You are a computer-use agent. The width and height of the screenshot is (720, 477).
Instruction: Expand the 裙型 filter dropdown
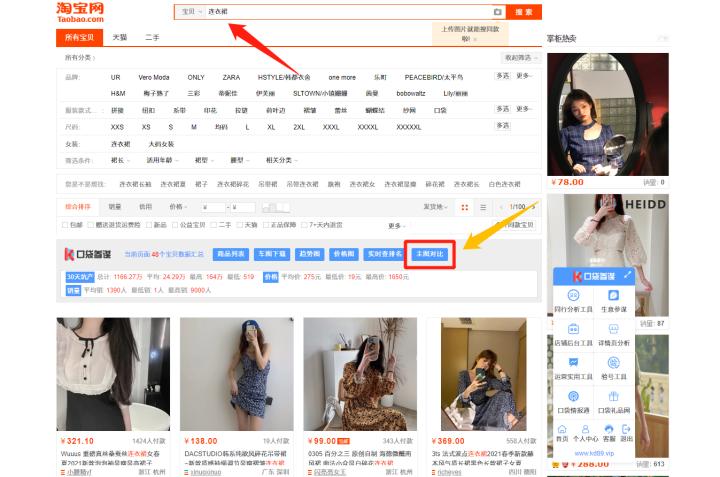204,160
